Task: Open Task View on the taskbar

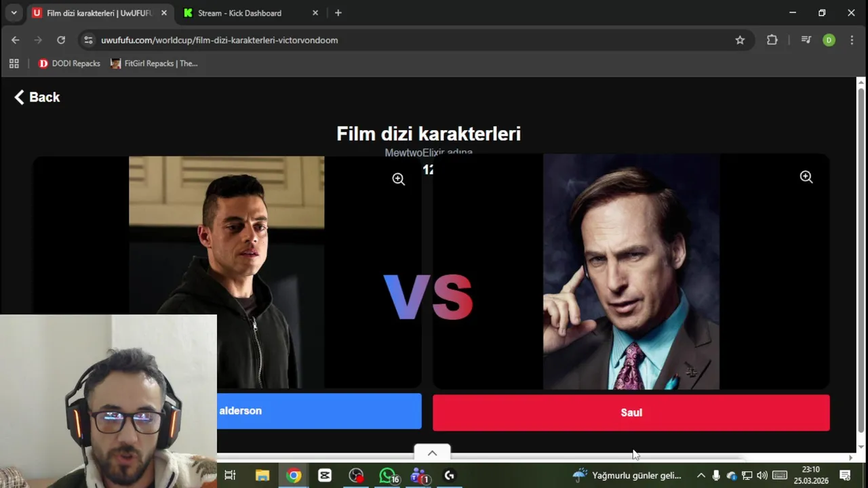Action: click(230, 475)
